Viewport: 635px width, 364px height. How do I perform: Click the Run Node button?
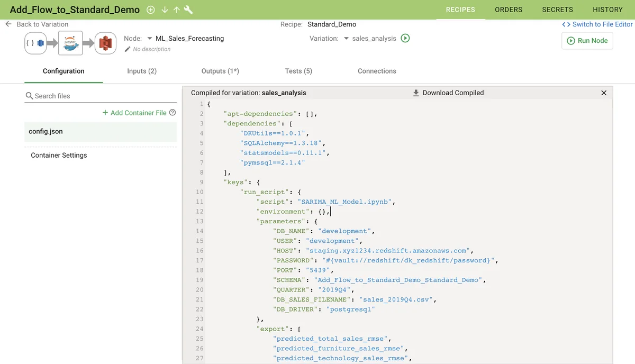(587, 41)
